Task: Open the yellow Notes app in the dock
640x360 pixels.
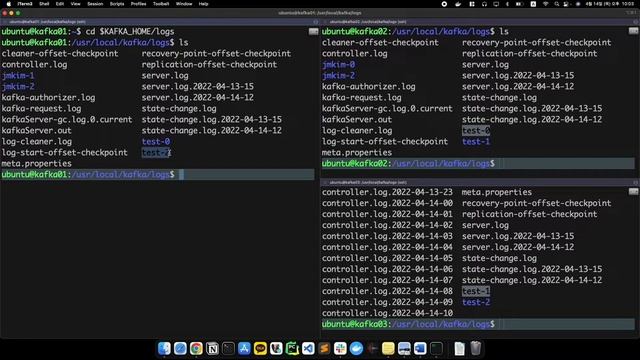Action: [x=388, y=349]
